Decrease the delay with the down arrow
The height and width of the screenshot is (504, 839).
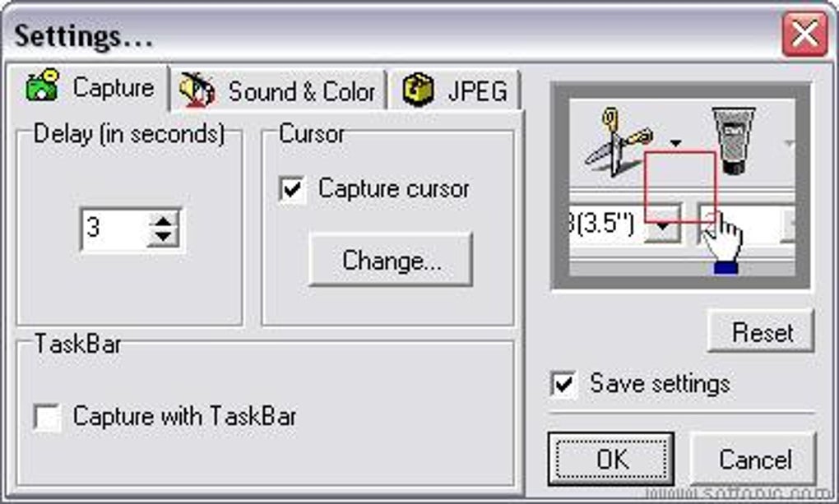point(164,237)
